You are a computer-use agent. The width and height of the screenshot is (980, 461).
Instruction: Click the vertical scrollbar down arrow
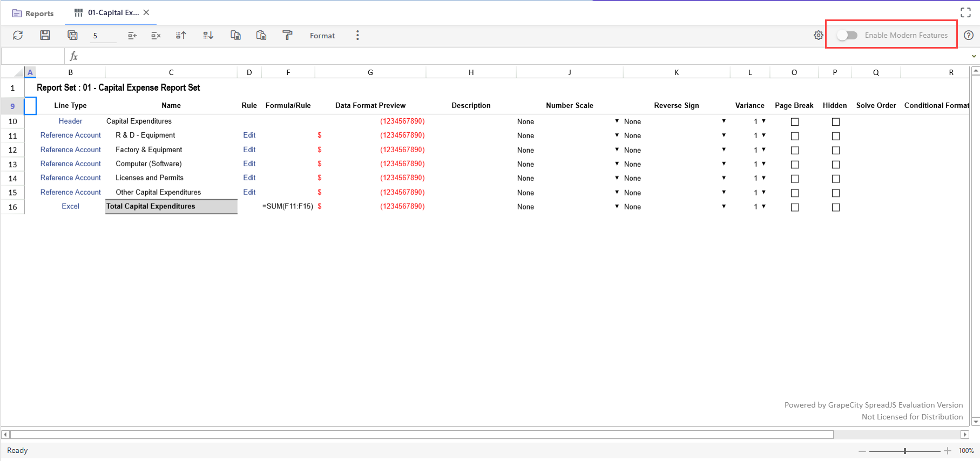click(x=975, y=421)
